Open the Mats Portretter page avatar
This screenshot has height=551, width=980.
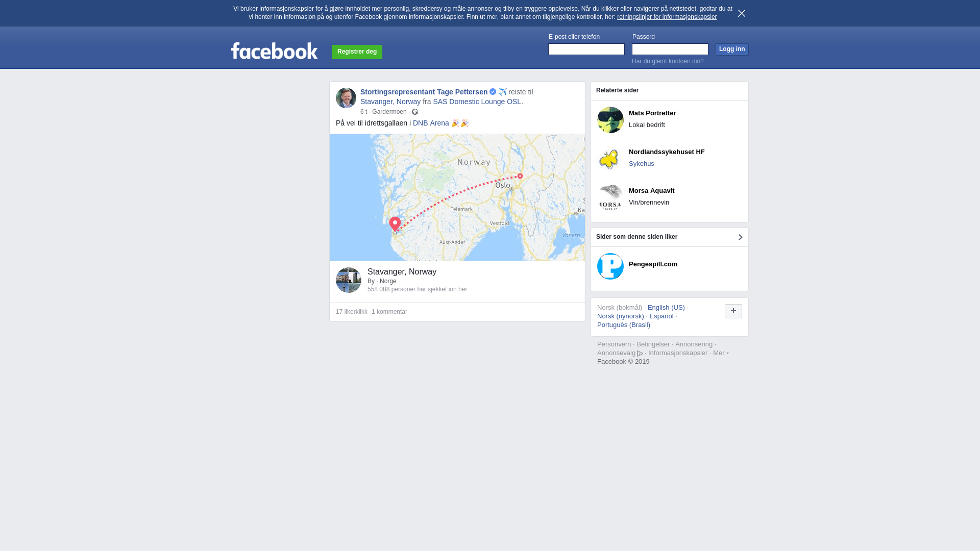tap(610, 120)
